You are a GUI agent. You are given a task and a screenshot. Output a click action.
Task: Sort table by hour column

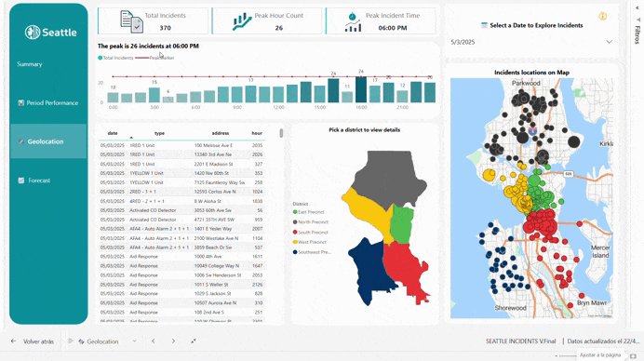point(257,133)
